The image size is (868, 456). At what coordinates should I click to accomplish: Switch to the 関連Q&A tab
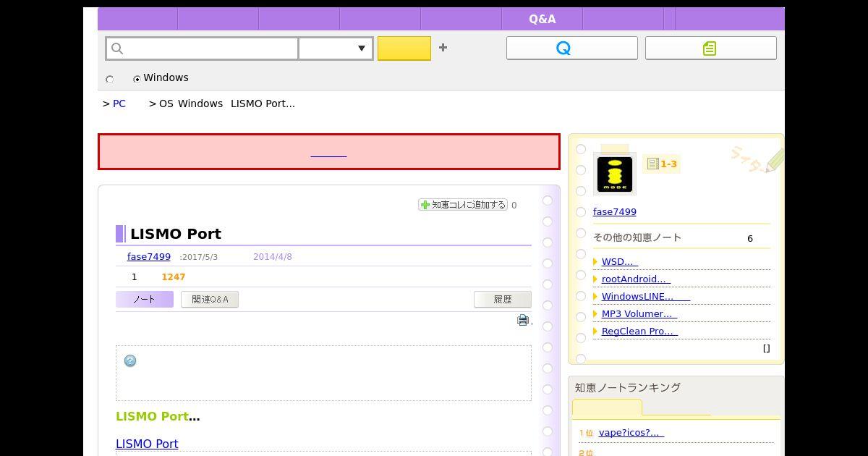click(210, 300)
